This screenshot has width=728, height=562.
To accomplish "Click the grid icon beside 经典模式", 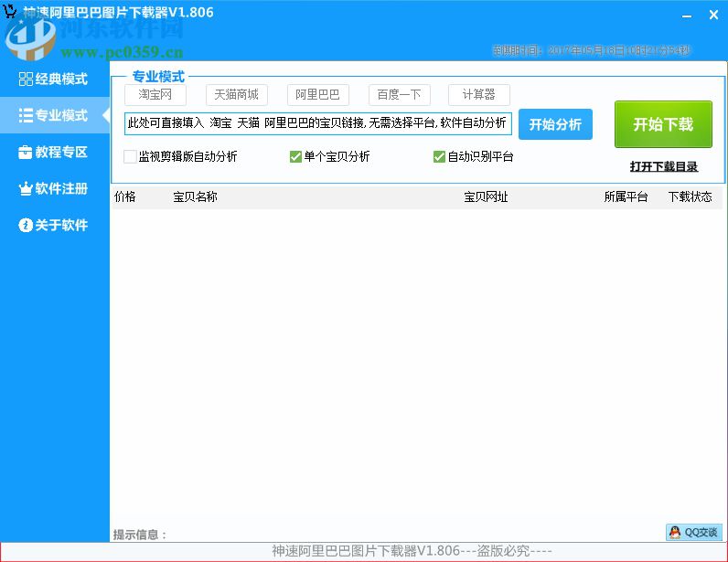I will pyautogui.click(x=26, y=79).
